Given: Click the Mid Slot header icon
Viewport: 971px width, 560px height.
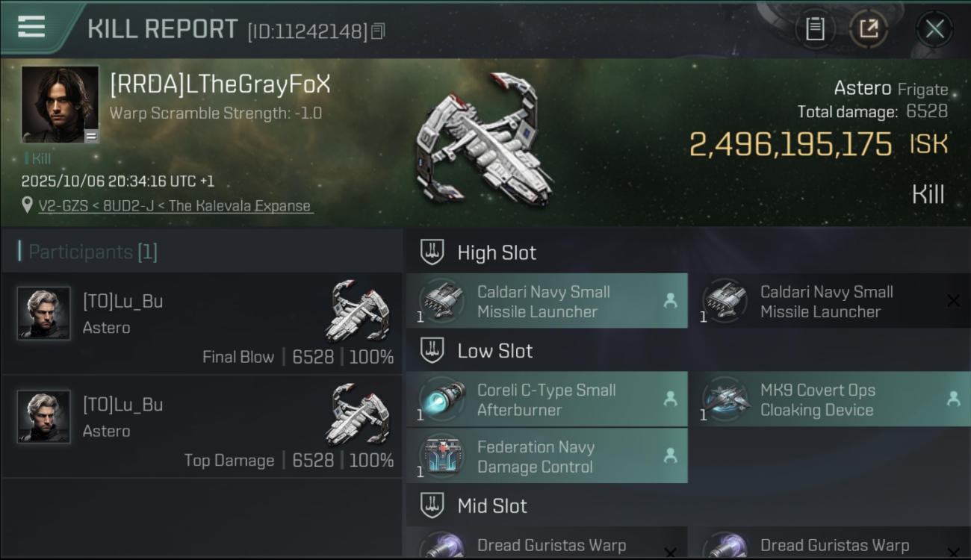Looking at the screenshot, I should coord(432,505).
